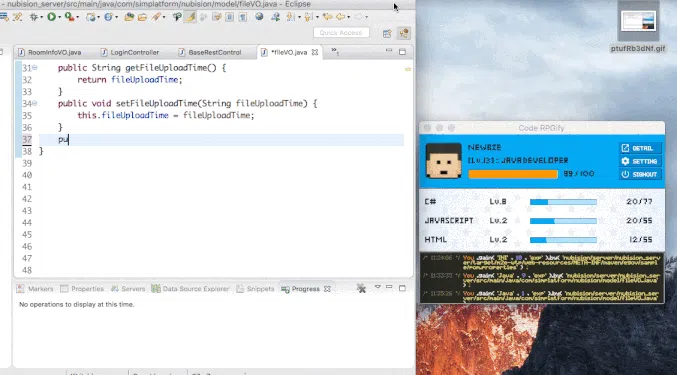677x375 pixels.
Task: Switch to BaseRestControl editor tab
Action: point(210,52)
